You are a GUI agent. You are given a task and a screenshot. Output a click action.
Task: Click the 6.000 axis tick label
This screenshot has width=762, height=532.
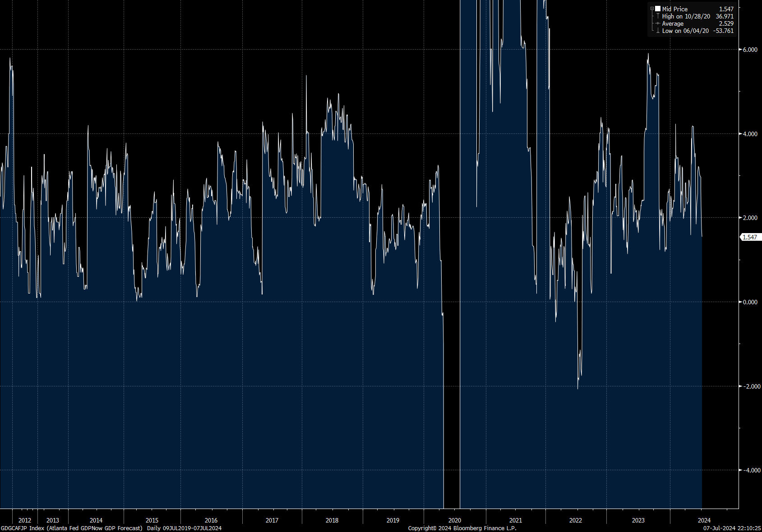click(751, 49)
